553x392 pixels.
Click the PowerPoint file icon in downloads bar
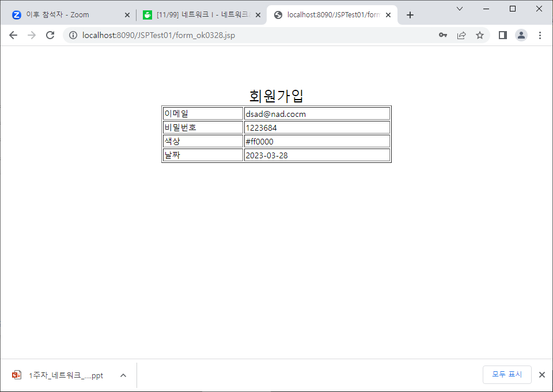[x=17, y=375]
